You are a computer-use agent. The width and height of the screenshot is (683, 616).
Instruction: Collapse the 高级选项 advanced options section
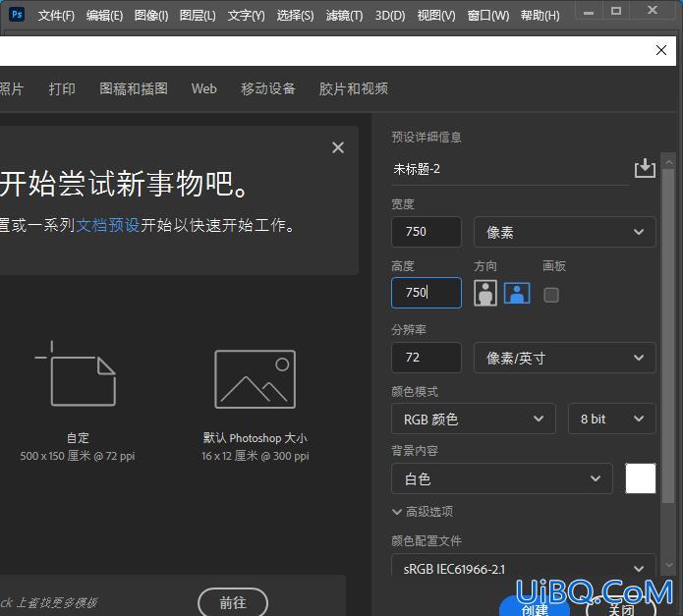tap(423, 512)
